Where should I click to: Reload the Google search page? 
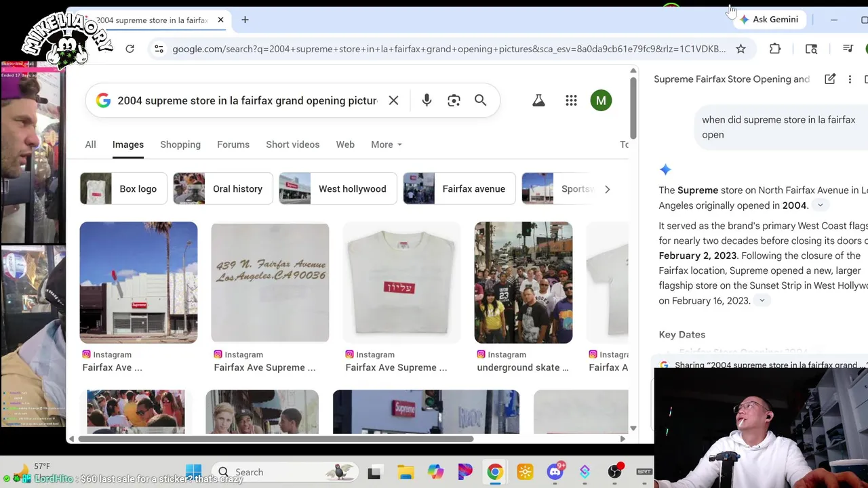tap(130, 49)
